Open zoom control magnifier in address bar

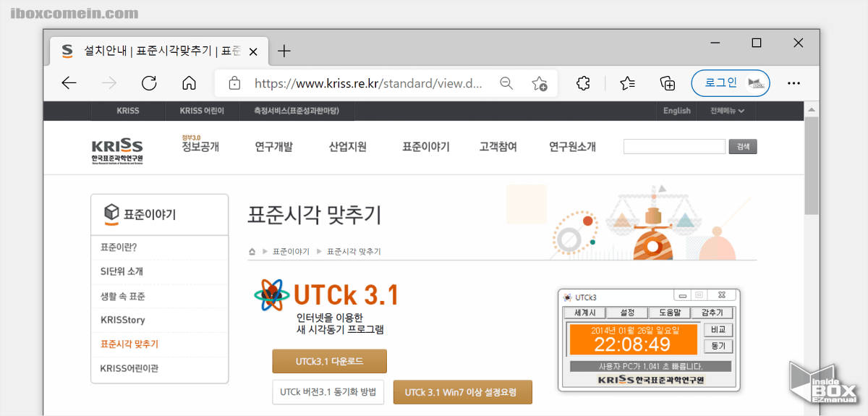[x=506, y=83]
